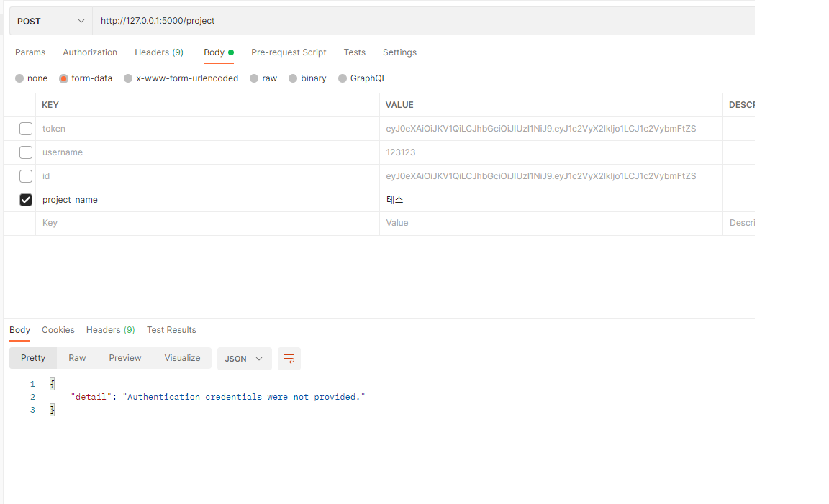Click the VALUE column header

(x=399, y=104)
